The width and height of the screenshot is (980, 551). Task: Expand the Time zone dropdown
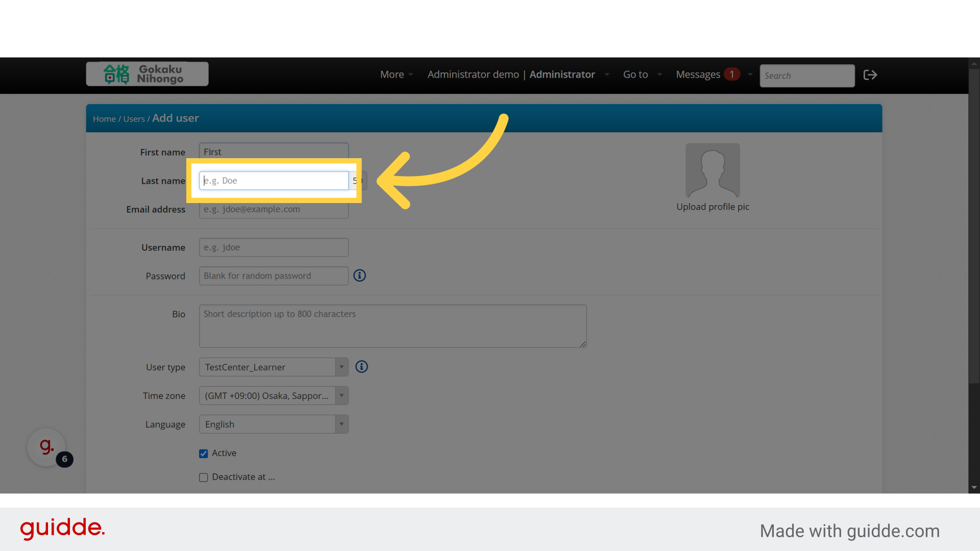pos(274,396)
